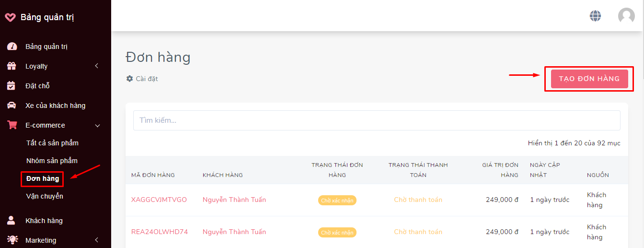The height and width of the screenshot is (248, 644).
Task: Expand the Marketing menu chevron
Action: click(x=96, y=240)
